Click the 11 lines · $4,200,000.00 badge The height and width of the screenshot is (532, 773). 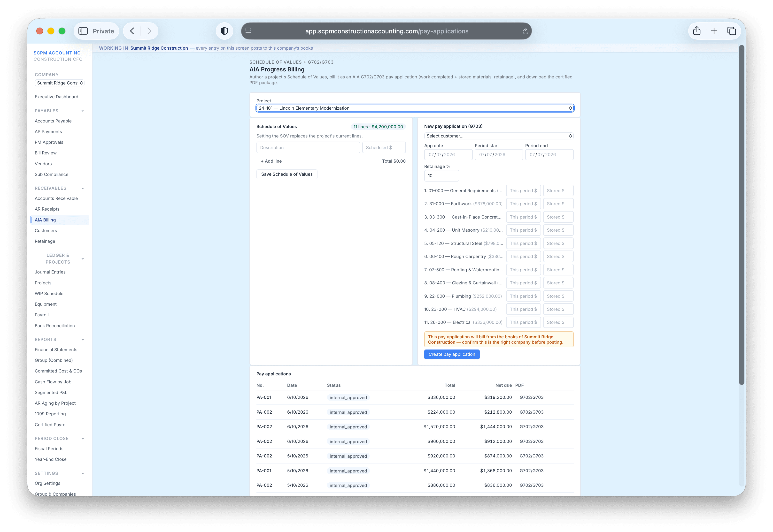tap(378, 127)
